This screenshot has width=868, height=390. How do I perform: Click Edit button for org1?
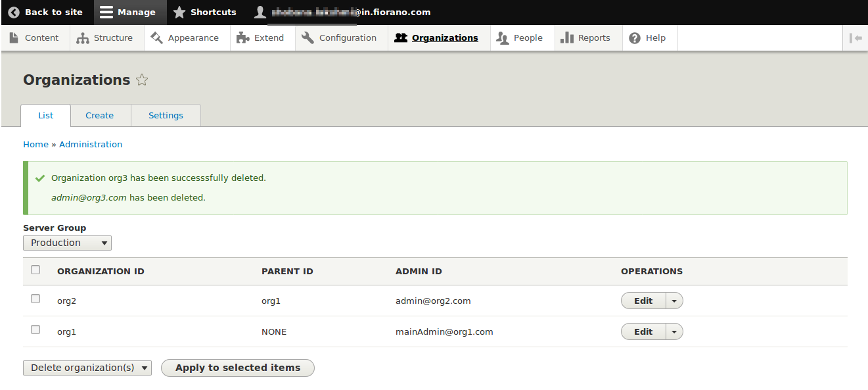pos(643,332)
